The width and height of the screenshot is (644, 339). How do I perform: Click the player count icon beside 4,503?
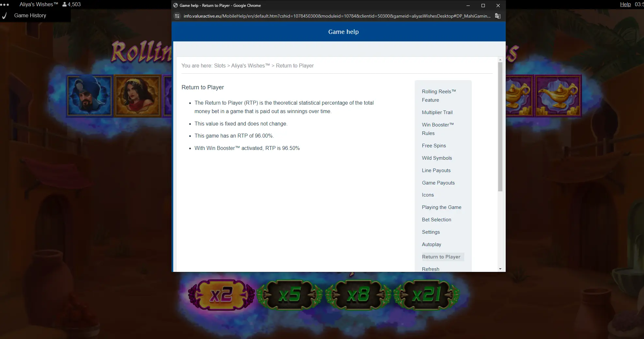point(64,5)
